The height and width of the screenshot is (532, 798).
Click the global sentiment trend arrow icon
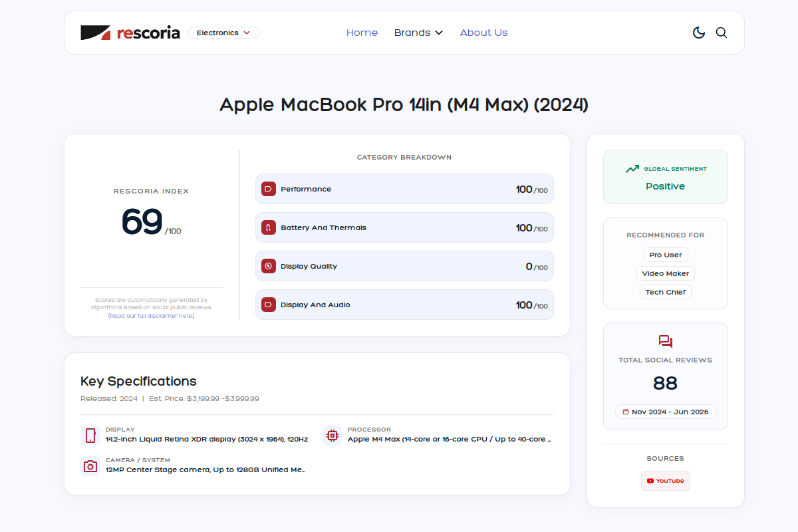click(x=632, y=169)
